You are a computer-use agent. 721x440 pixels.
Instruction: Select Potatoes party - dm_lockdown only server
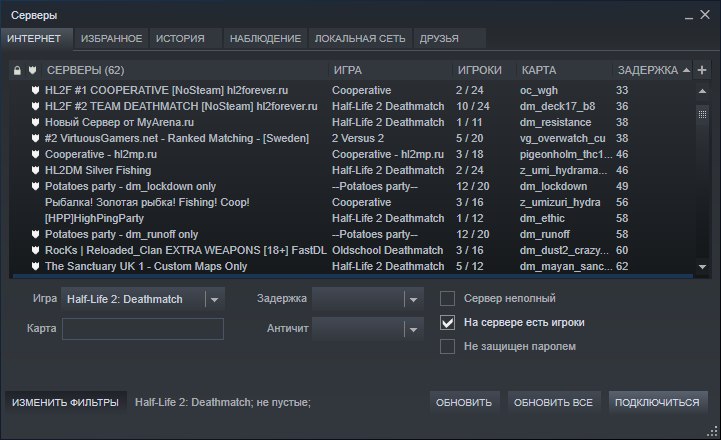[131, 186]
